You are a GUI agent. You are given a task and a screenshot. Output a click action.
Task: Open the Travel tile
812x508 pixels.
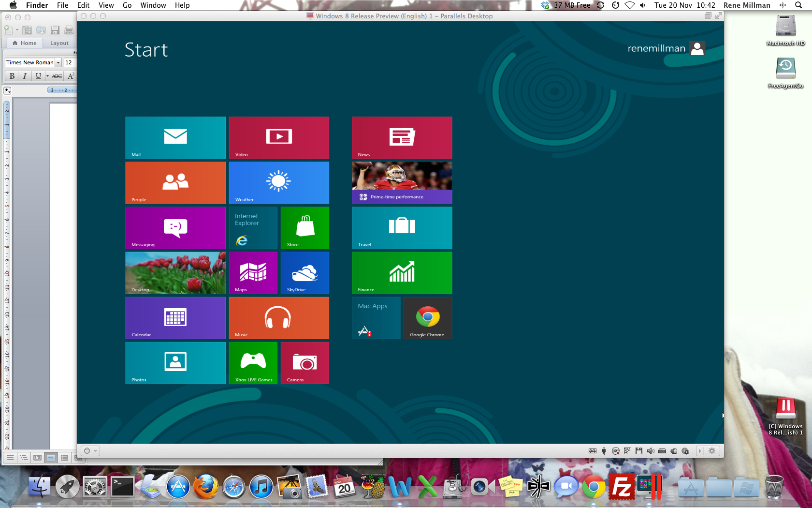coord(402,228)
